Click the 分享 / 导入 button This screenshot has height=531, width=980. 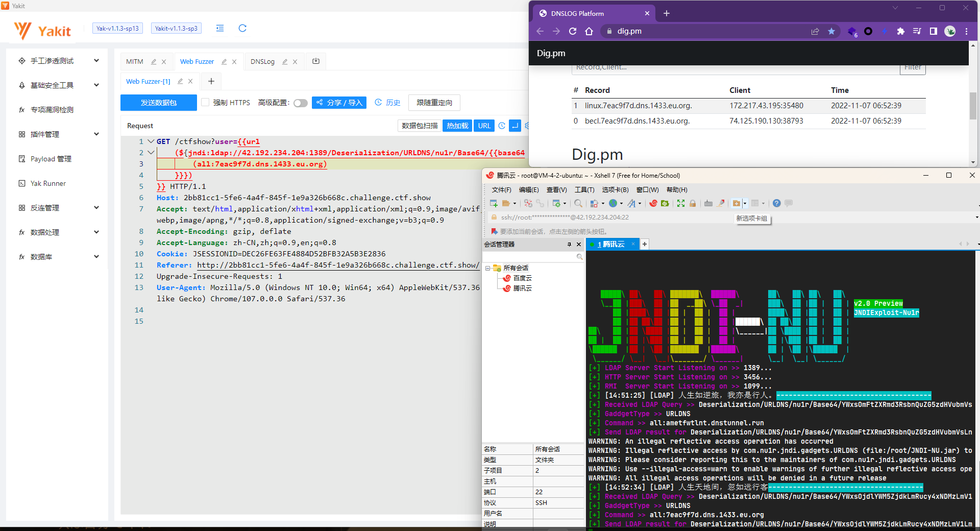339,103
